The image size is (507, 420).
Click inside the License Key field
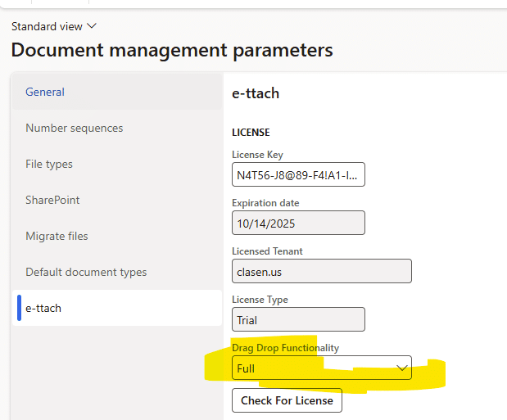pos(298,175)
